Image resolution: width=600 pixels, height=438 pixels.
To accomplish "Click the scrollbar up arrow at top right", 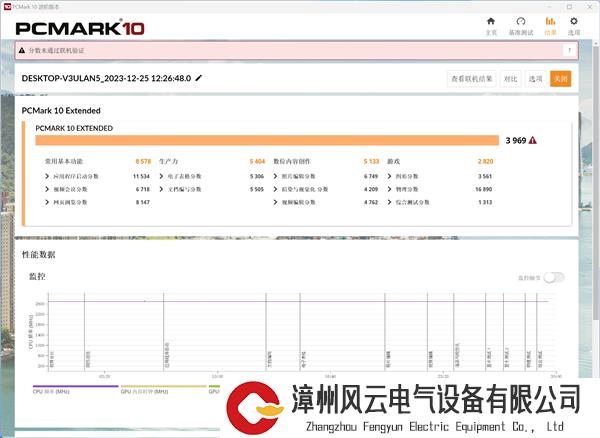I will pos(596,43).
